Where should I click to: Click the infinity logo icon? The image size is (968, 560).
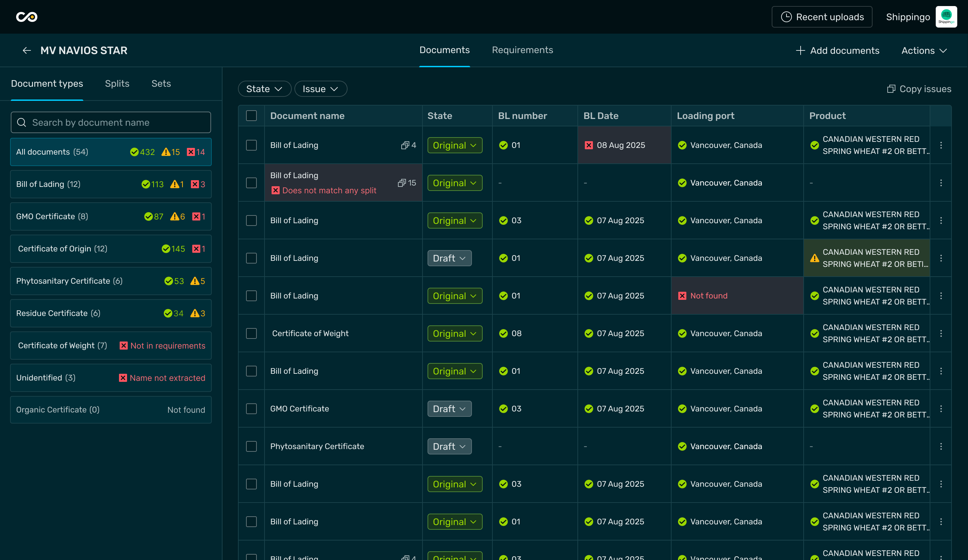point(27,17)
